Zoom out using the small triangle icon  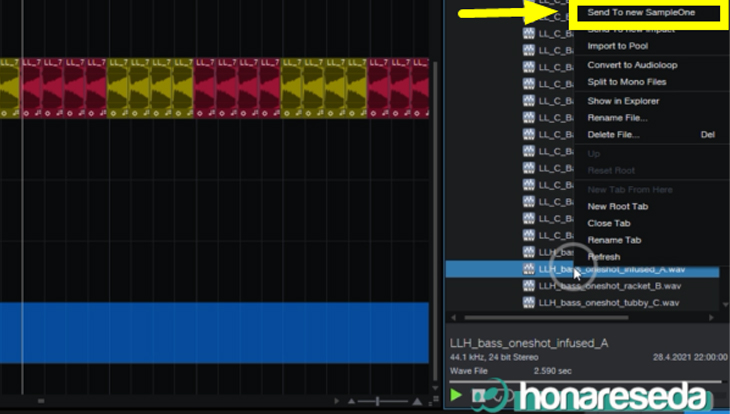pos(351,401)
